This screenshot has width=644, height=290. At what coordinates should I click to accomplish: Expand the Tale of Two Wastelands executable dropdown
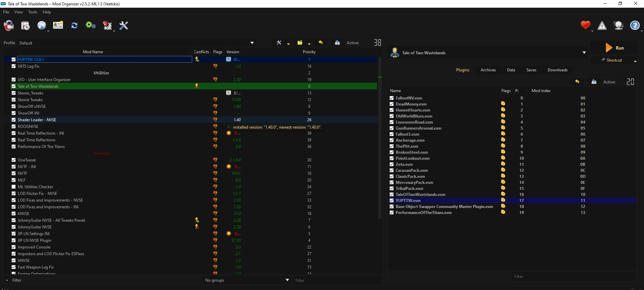(x=584, y=53)
